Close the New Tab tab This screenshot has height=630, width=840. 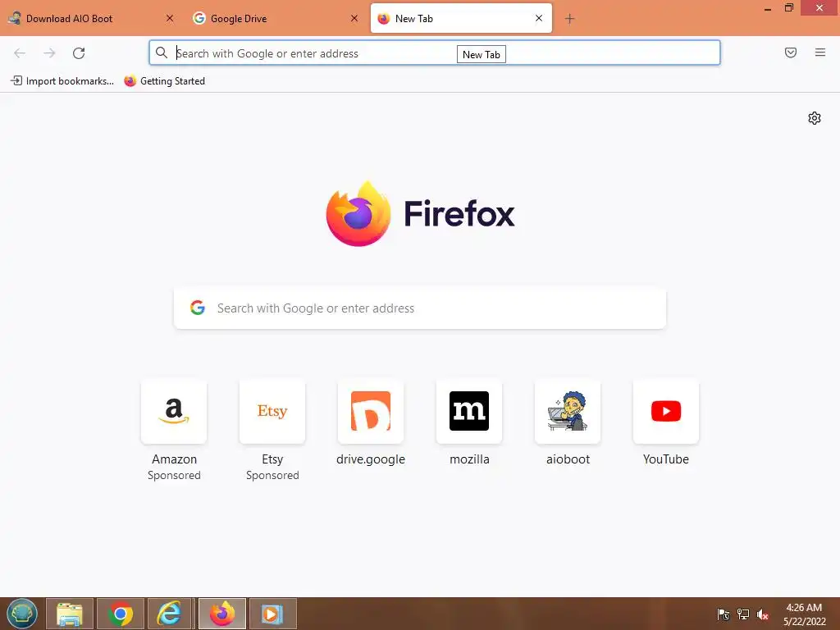click(539, 18)
